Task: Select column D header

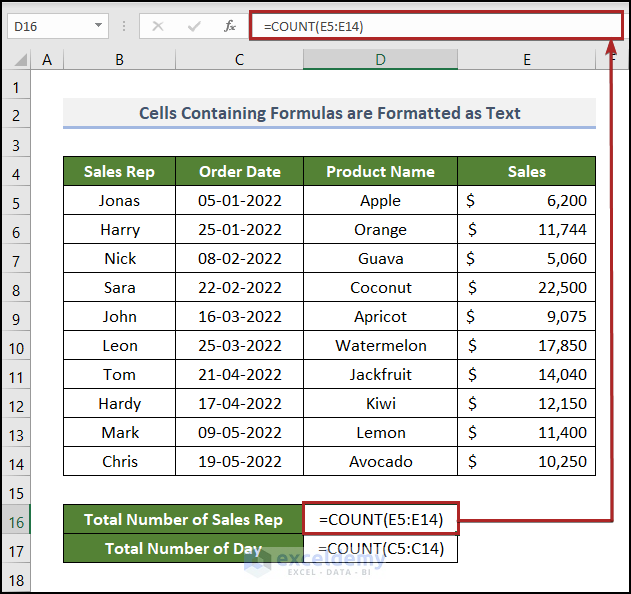Action: (380, 60)
